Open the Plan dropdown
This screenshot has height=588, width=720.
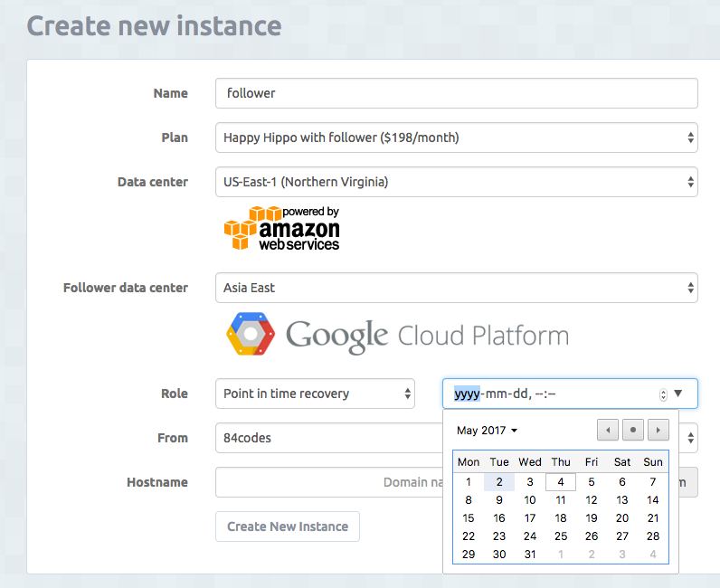coord(456,138)
